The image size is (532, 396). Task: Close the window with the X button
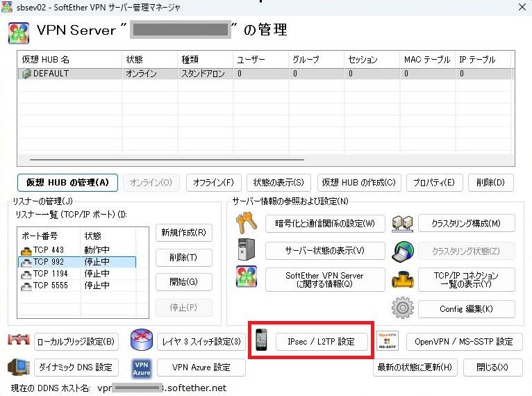pyautogui.click(x=522, y=7)
